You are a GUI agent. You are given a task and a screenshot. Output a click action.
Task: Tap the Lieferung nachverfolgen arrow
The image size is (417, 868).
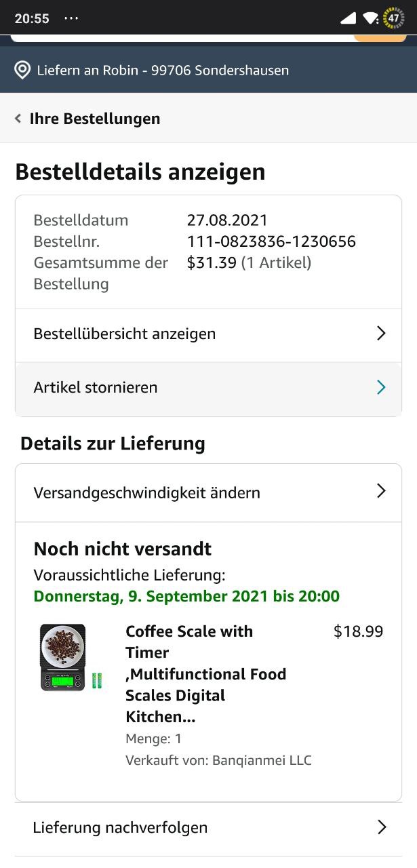tap(382, 827)
